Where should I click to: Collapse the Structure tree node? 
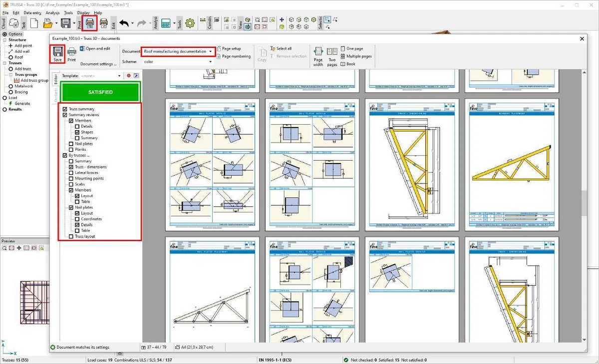coord(5,40)
